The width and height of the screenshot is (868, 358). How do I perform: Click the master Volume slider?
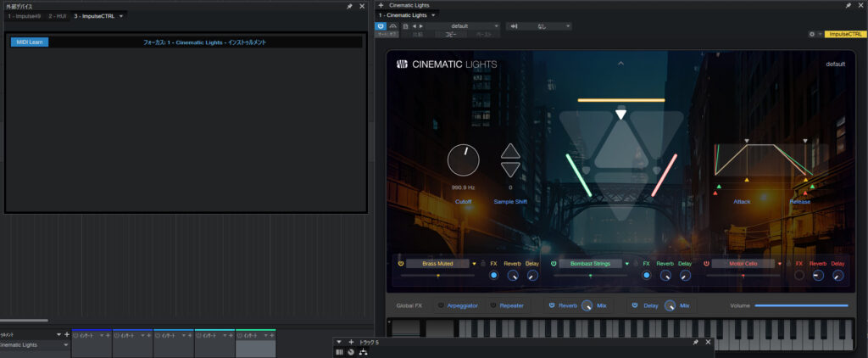point(800,305)
